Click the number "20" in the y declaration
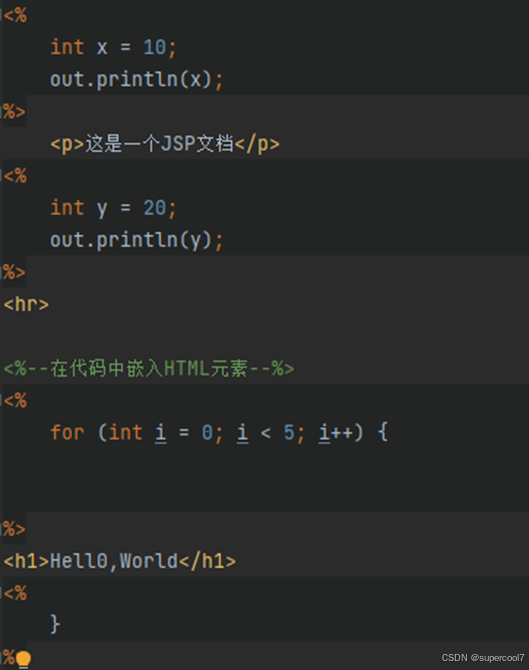Image resolution: width=529 pixels, height=670 pixels. (x=154, y=208)
